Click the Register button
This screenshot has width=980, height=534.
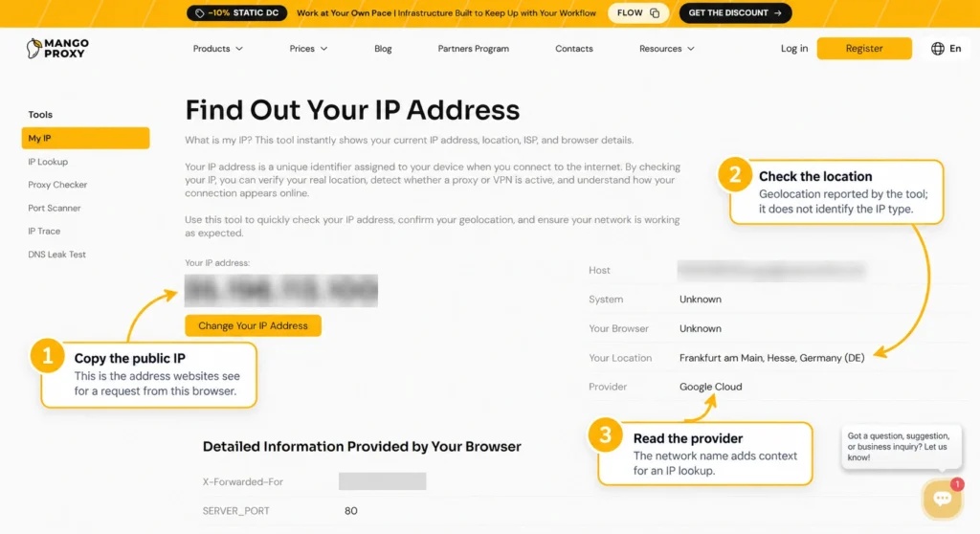click(x=864, y=48)
